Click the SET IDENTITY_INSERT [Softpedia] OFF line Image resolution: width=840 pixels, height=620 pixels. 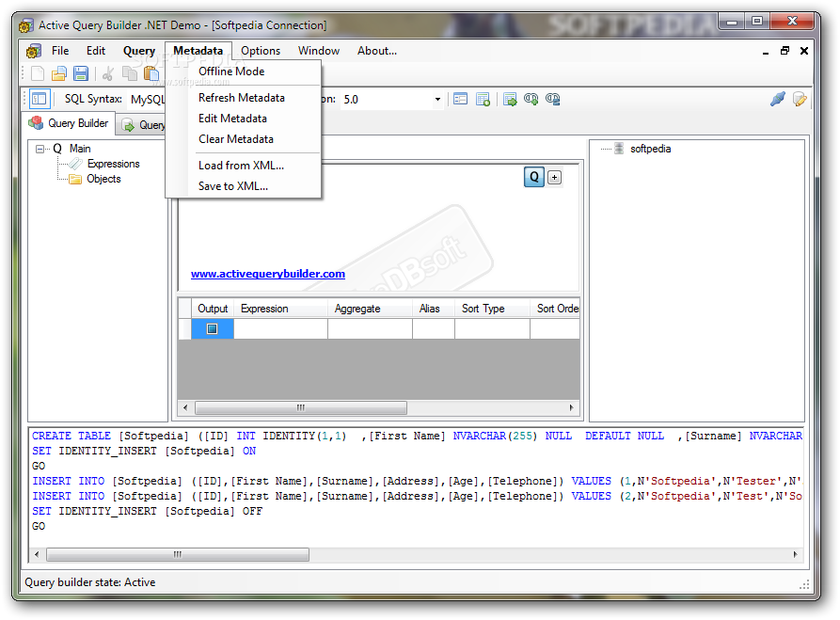[148, 511]
